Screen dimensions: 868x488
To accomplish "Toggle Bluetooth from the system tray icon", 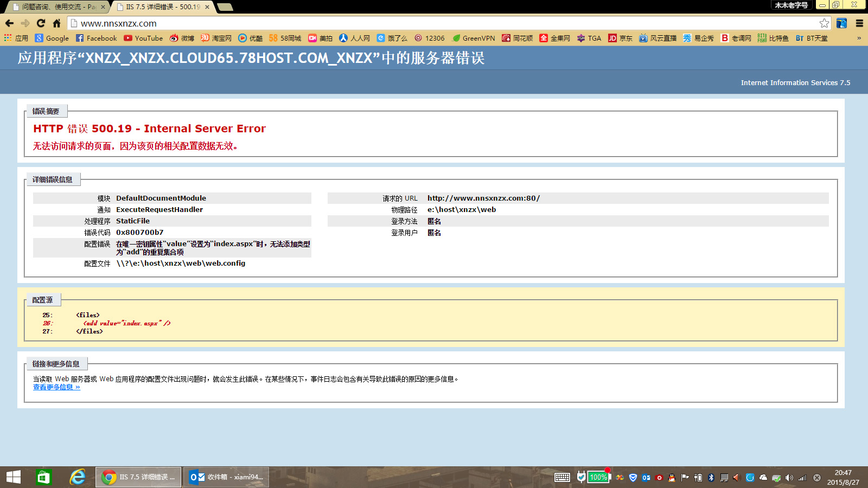I will [x=711, y=478].
